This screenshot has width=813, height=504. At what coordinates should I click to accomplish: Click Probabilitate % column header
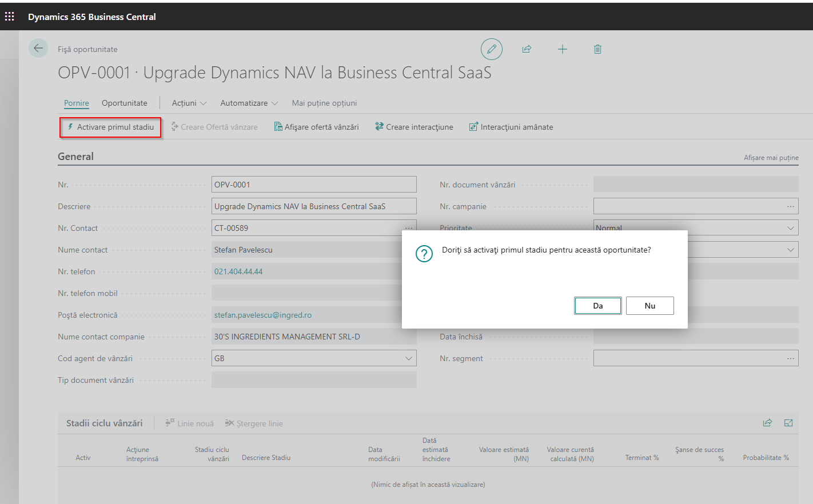pyautogui.click(x=766, y=458)
